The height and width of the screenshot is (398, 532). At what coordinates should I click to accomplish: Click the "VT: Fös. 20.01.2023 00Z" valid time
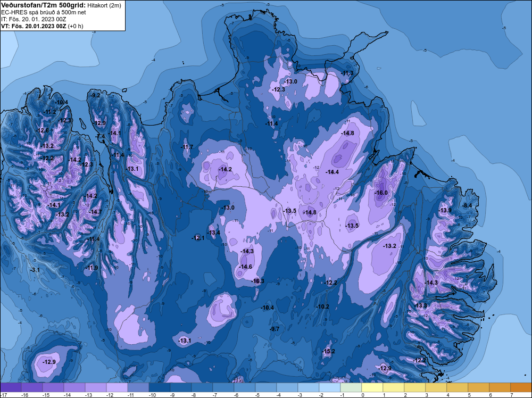[x=34, y=26]
